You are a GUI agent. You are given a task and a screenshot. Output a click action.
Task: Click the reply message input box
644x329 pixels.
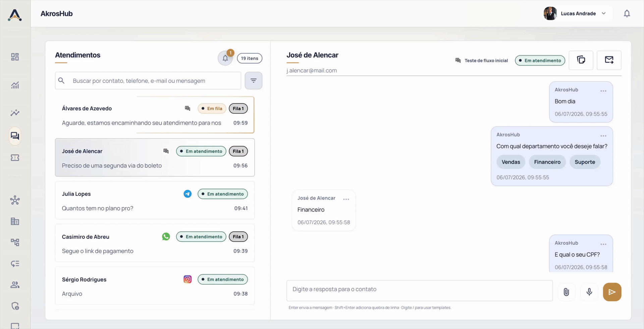coord(420,291)
